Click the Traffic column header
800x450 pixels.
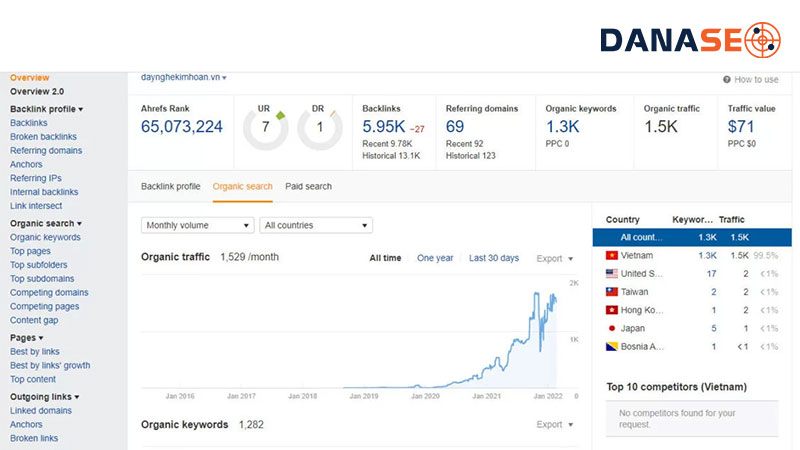tap(732, 219)
